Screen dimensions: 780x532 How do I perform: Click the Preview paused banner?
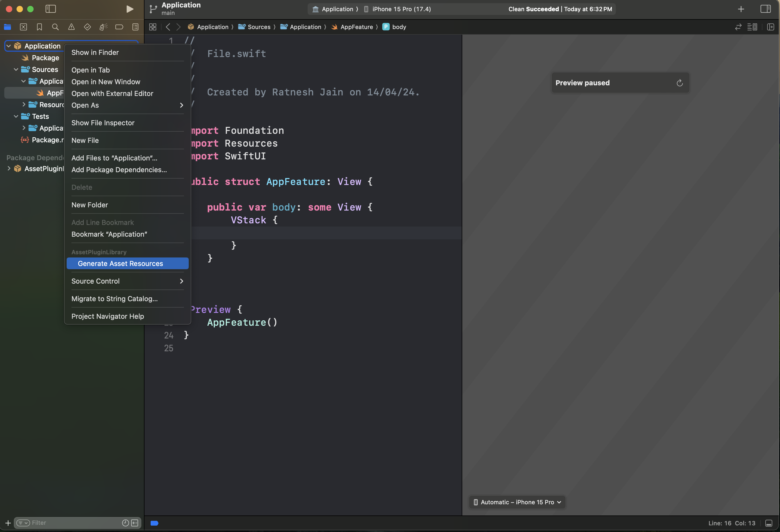pyautogui.click(x=620, y=83)
